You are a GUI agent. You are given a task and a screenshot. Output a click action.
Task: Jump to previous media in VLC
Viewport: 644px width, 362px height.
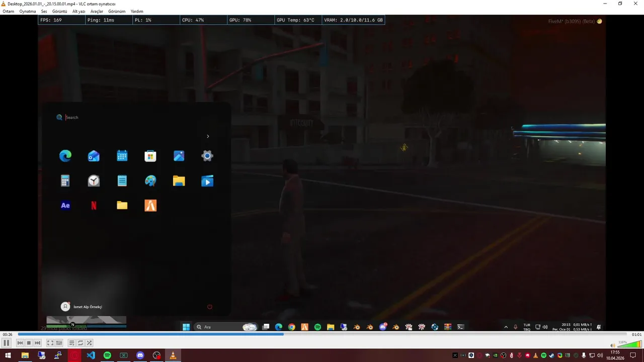pyautogui.click(x=20, y=343)
